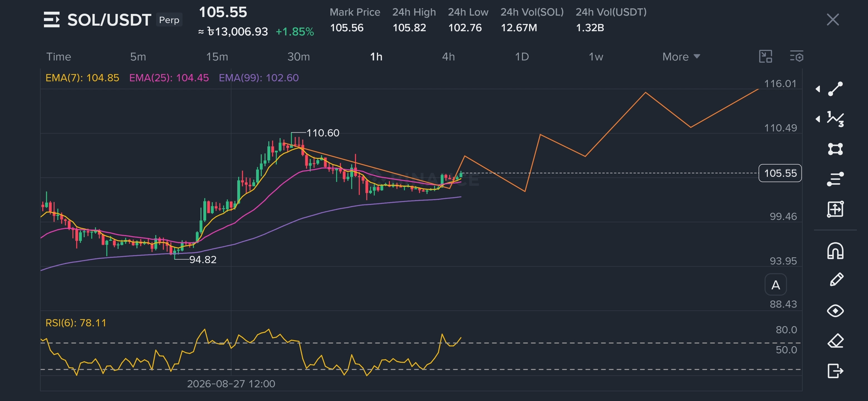Select the long position measure tool
Viewport: 868px width, 401px height.
(835, 209)
